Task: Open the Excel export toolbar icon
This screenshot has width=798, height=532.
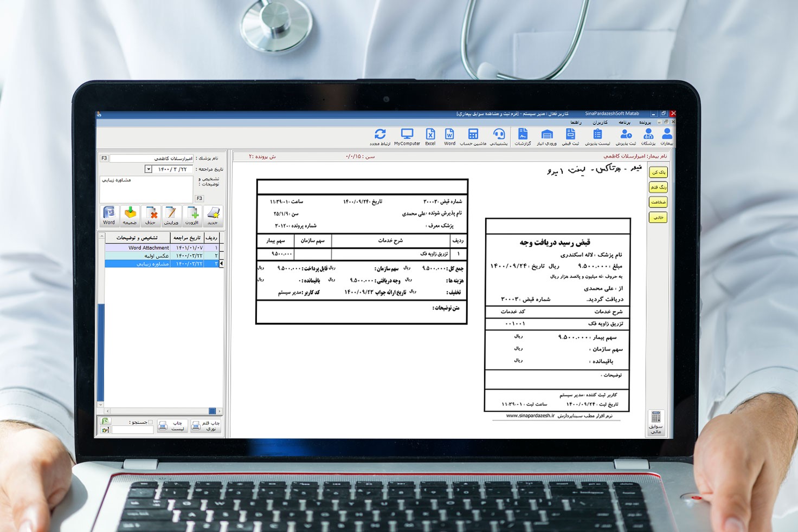Action: (430, 137)
